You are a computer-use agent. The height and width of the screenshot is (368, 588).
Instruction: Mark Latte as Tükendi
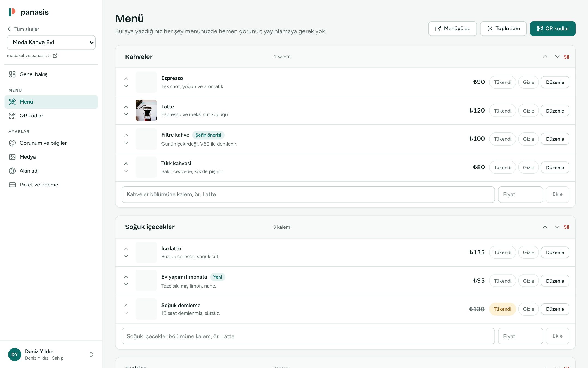pyautogui.click(x=503, y=111)
